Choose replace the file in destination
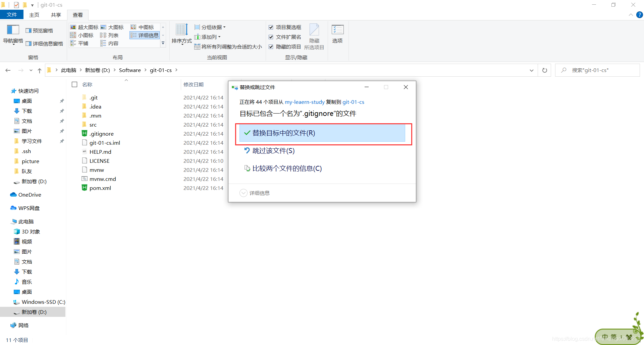 [322, 133]
